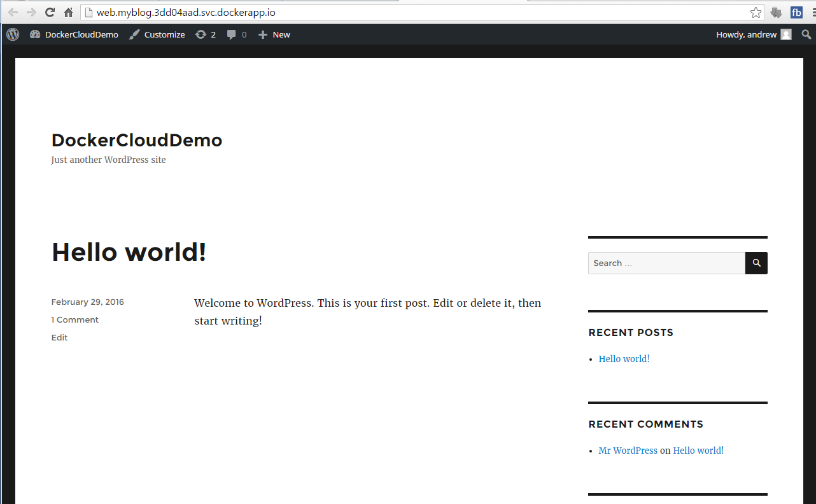This screenshot has width=816, height=504.
Task: Open the New content menu
Action: pos(274,34)
